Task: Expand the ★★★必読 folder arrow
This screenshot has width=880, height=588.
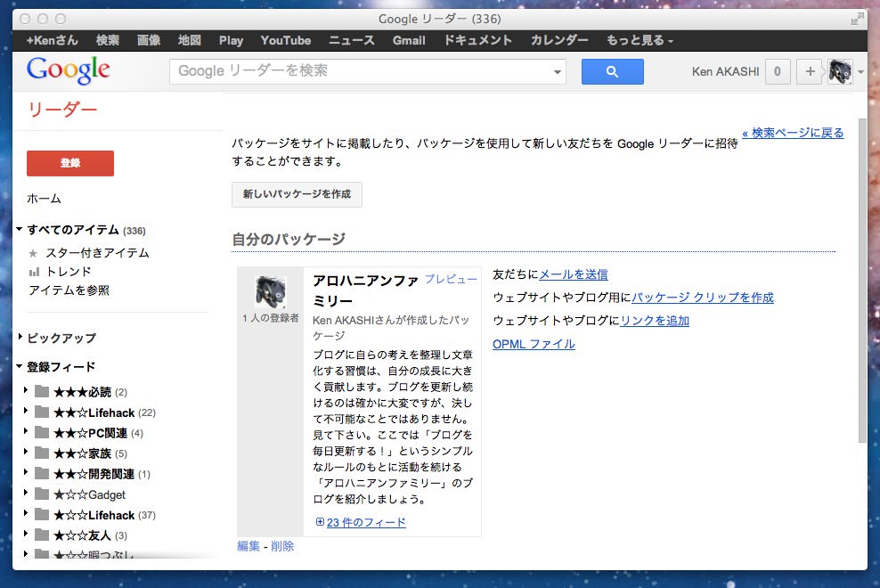Action: click(x=26, y=390)
